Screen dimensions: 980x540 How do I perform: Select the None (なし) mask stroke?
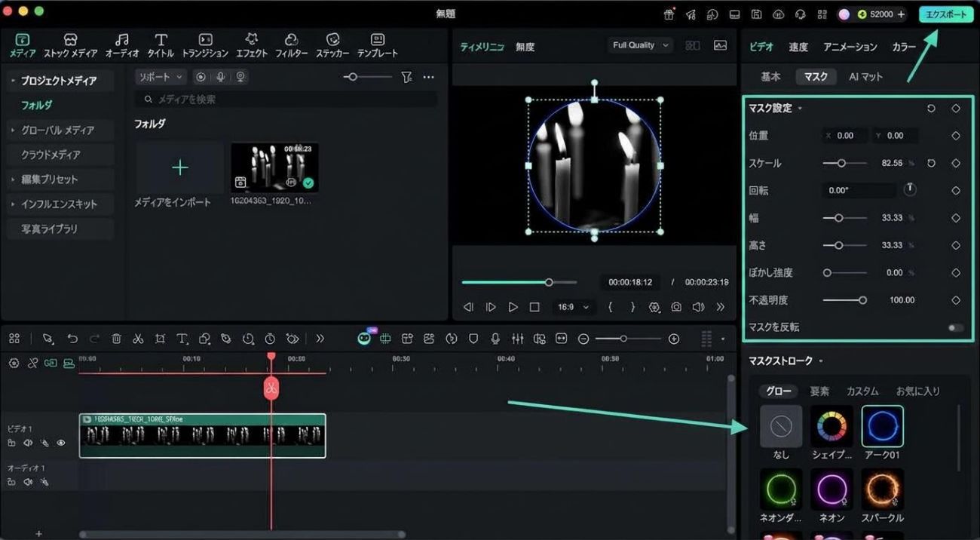point(781,427)
